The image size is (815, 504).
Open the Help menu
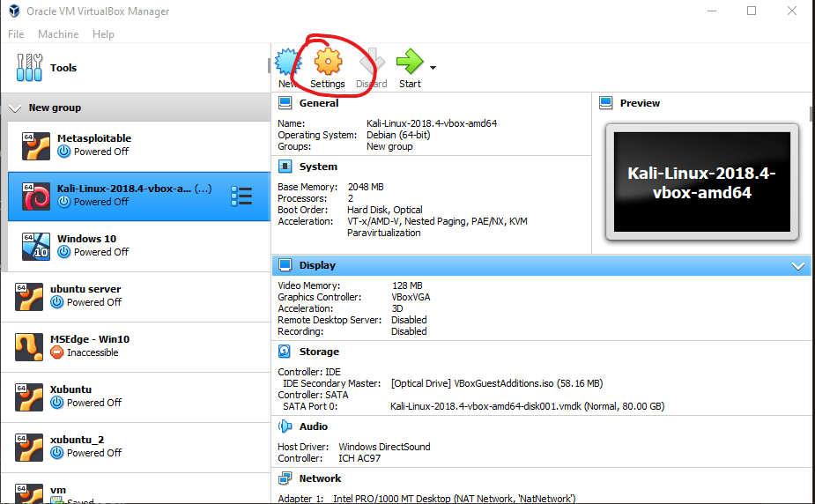[103, 34]
